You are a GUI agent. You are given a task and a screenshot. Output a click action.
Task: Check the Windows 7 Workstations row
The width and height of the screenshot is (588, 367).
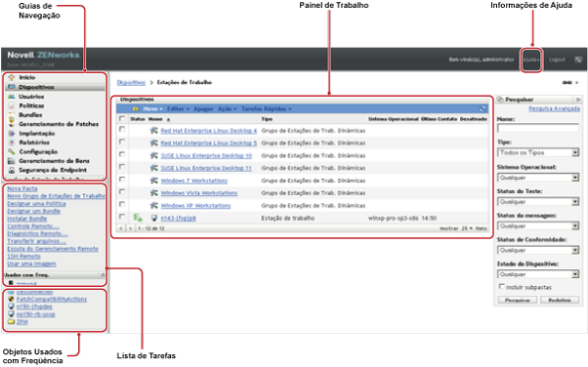coord(122,180)
